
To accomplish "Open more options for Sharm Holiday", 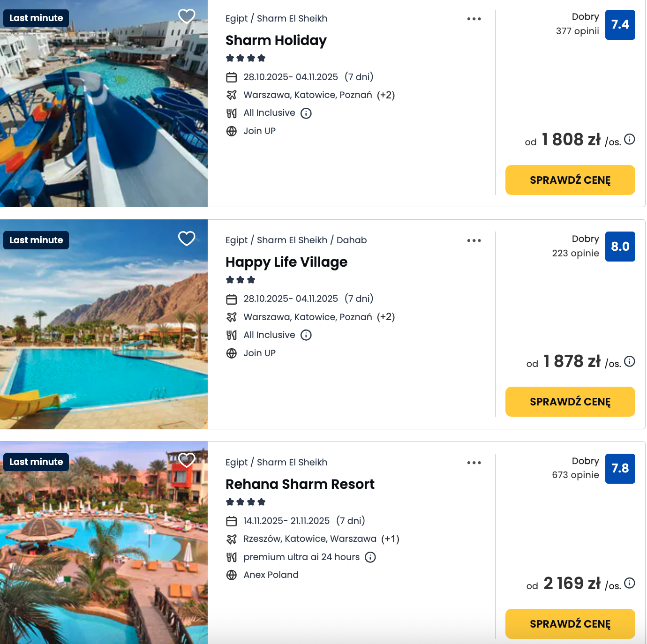I will pyautogui.click(x=474, y=19).
